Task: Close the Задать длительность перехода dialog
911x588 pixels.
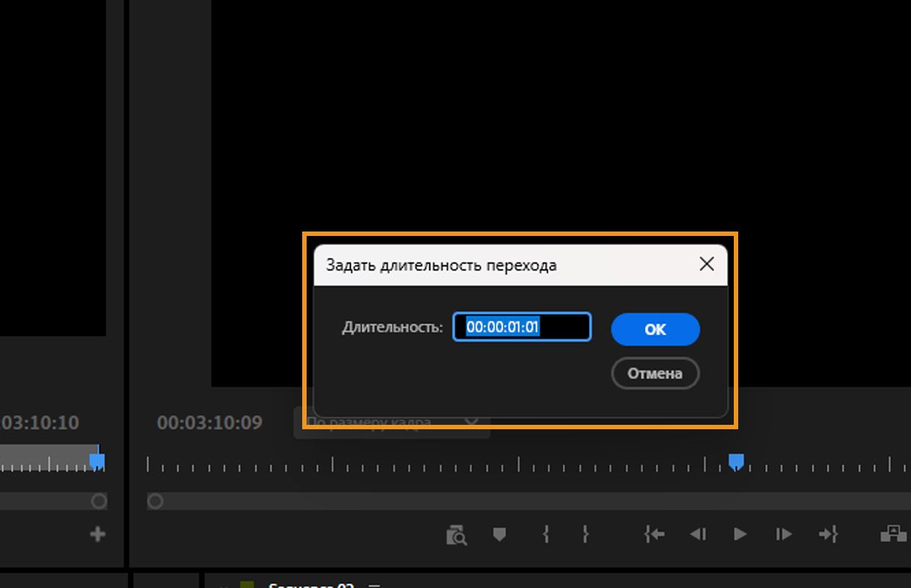Action: coord(707,265)
